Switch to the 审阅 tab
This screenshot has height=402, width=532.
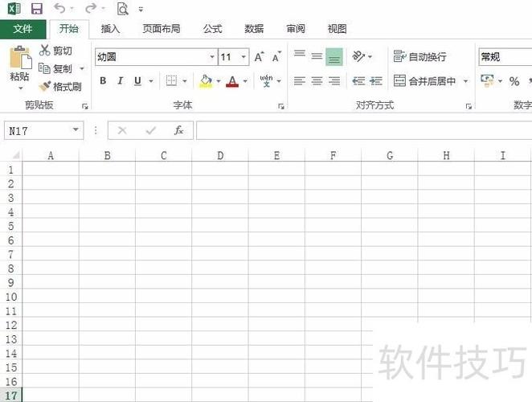296,29
